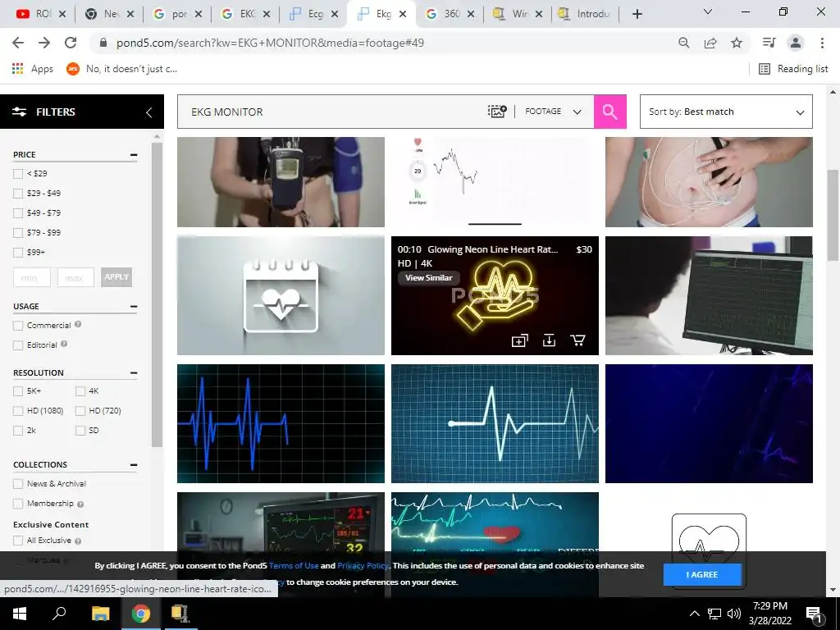Viewport: 840px width, 630px height.
Task: Open notification center icon in taskbar
Action: [x=814, y=614]
